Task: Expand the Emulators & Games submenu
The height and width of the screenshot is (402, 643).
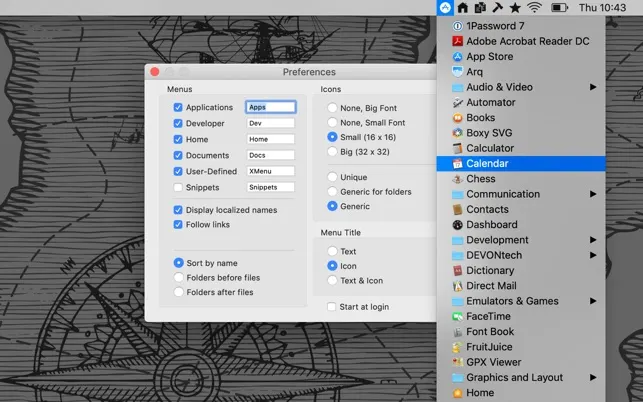Action: point(521,301)
